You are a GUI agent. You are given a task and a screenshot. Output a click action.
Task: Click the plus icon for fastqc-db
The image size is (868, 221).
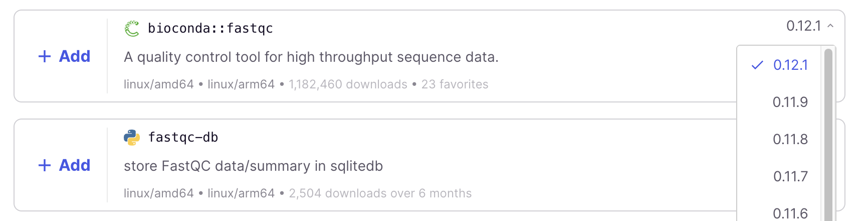click(x=45, y=165)
